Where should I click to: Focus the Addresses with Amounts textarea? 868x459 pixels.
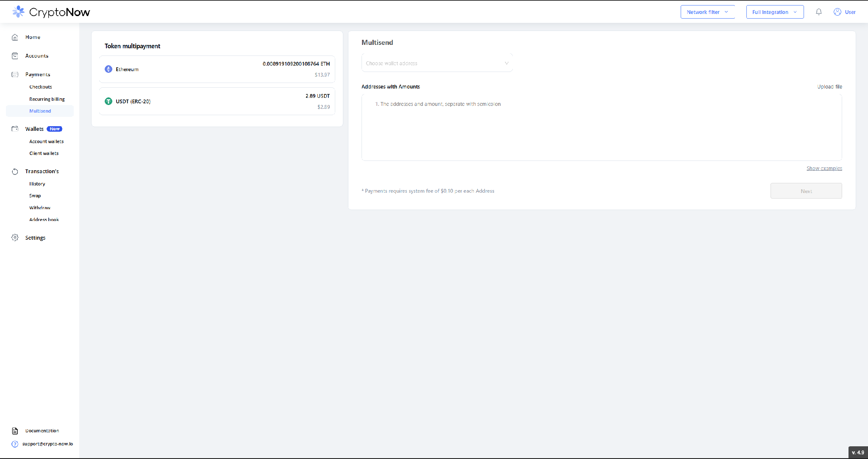(601, 127)
